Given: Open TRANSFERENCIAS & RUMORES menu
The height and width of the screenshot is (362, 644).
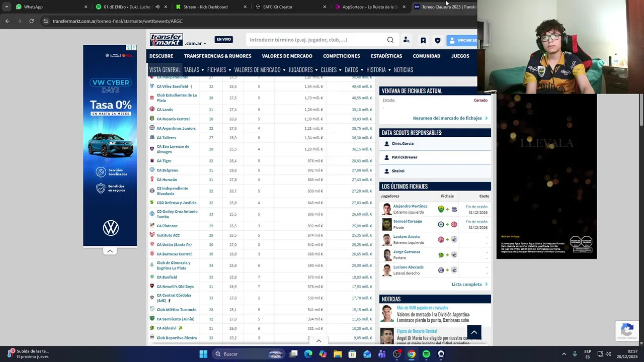Looking at the screenshot, I should (x=217, y=56).
